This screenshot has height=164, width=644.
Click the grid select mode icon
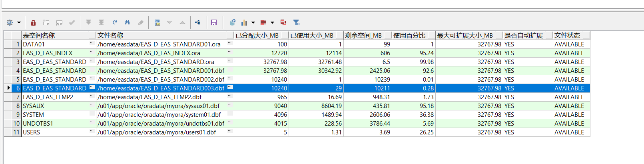[x=10, y=22]
